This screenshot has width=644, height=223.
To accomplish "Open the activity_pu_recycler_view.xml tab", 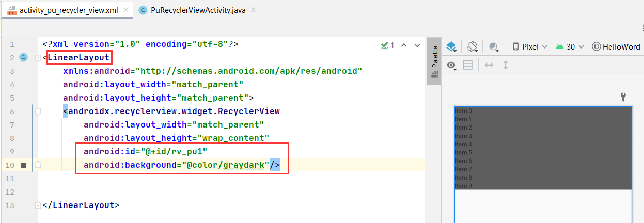I will [x=69, y=10].
